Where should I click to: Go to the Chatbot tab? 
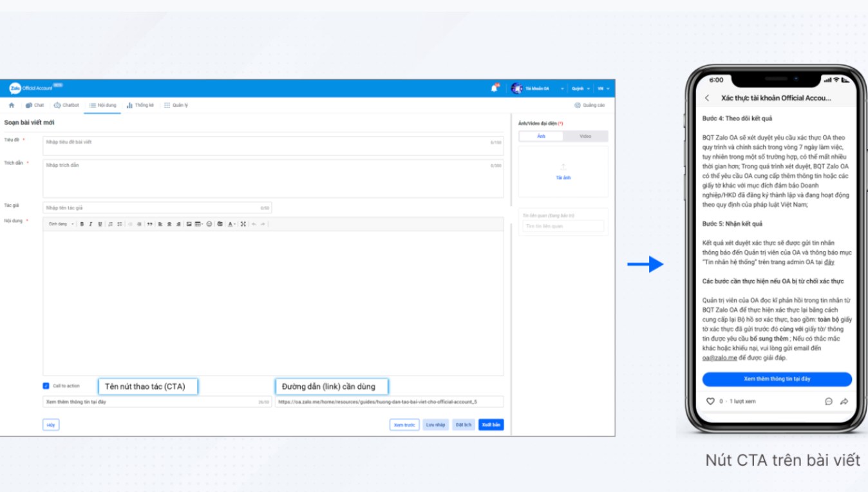pyautogui.click(x=66, y=105)
